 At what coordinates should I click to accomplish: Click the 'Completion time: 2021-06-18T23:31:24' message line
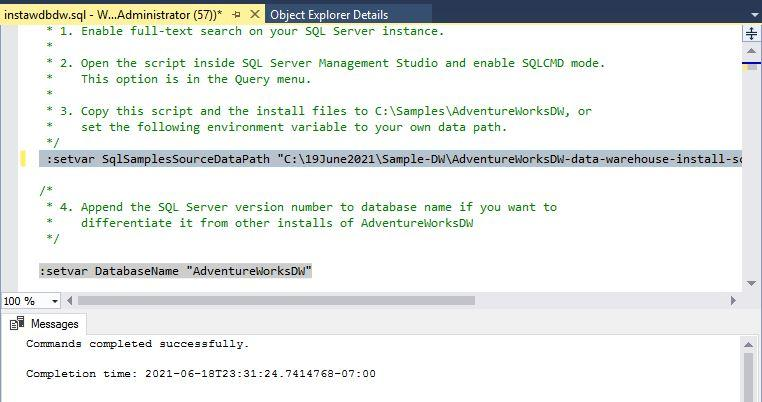(201, 374)
